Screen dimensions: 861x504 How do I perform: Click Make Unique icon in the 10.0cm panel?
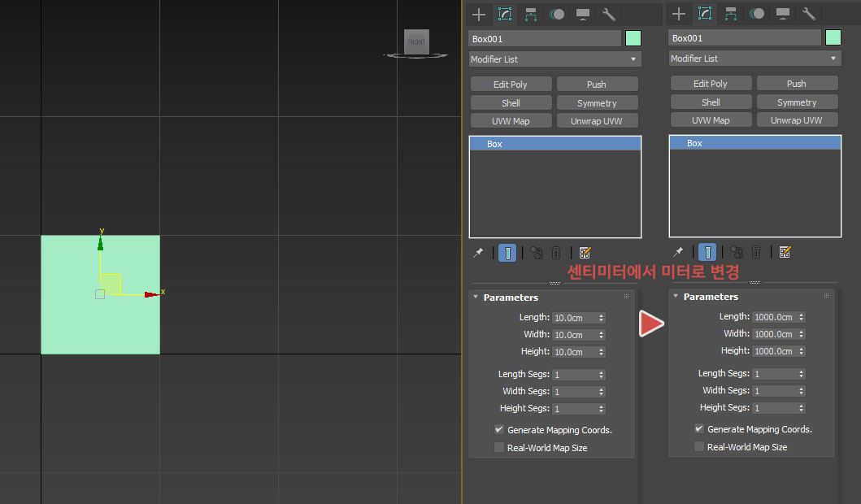pyautogui.click(x=537, y=253)
